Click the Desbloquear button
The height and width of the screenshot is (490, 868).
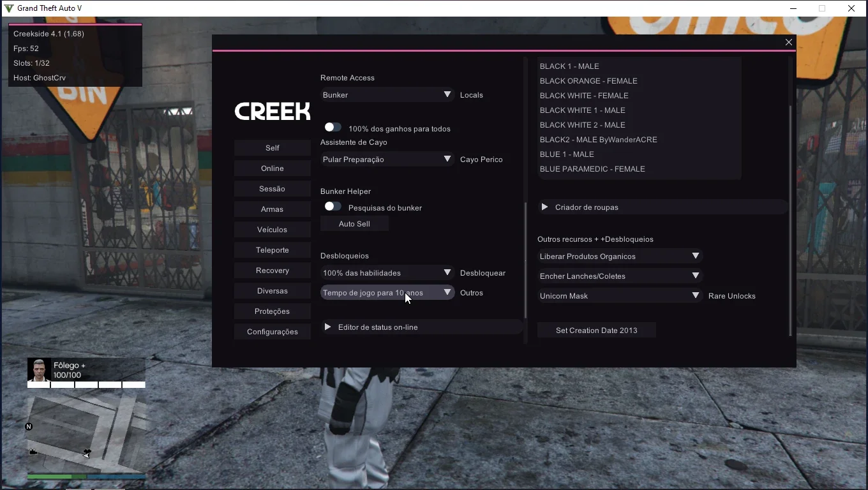tap(483, 273)
